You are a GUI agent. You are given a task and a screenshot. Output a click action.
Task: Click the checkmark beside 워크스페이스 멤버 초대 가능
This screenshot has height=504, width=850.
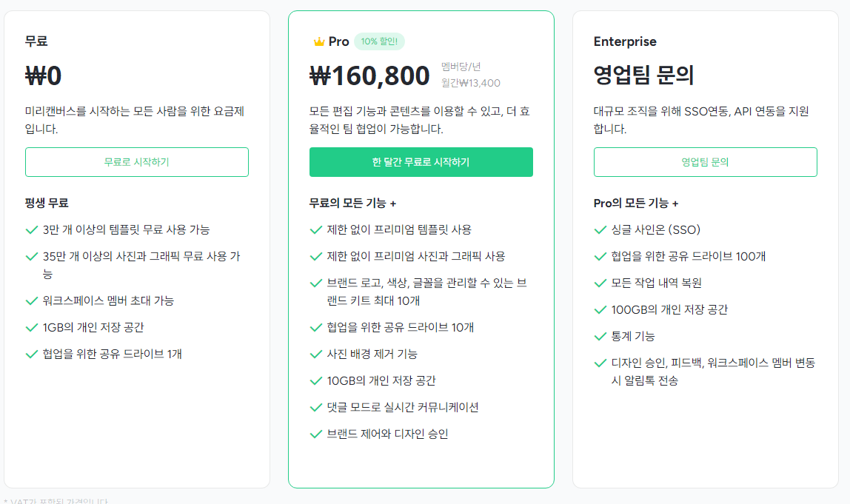point(31,300)
